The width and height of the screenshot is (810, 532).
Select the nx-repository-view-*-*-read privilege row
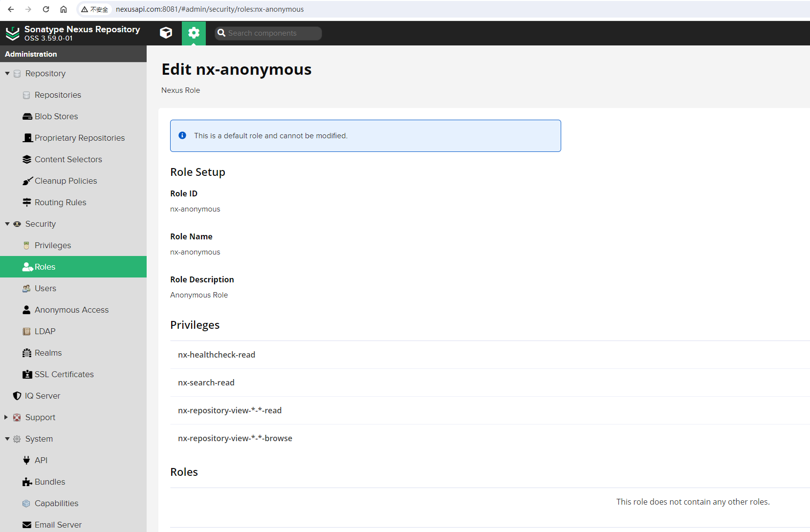point(490,410)
